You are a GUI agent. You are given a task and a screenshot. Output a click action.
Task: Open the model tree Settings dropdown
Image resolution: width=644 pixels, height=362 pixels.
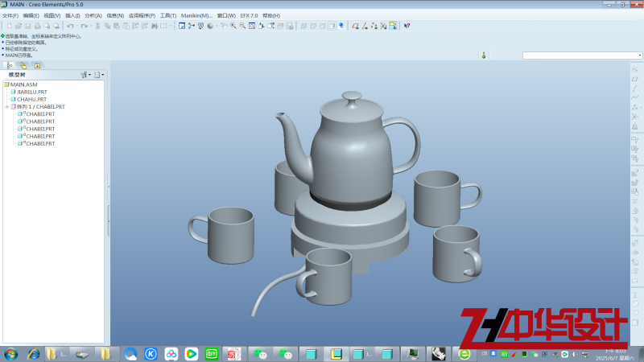(86, 75)
